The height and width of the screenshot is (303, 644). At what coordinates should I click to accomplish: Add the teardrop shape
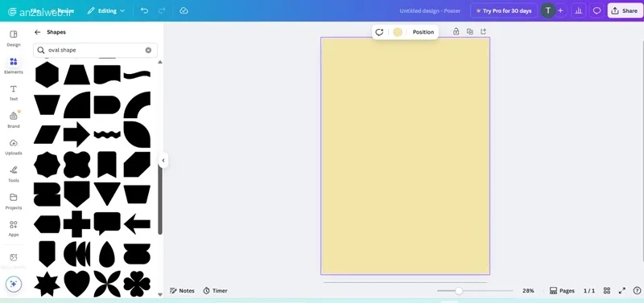pos(107,254)
